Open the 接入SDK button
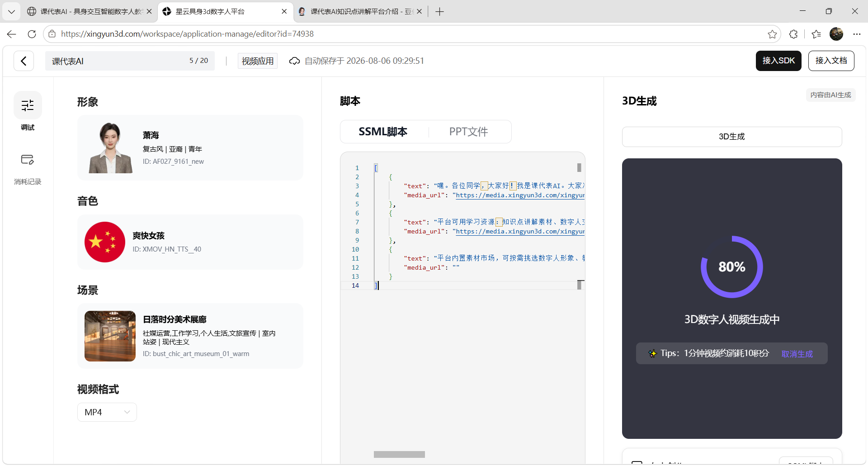Screen dimensions: 868x466 (x=778, y=61)
